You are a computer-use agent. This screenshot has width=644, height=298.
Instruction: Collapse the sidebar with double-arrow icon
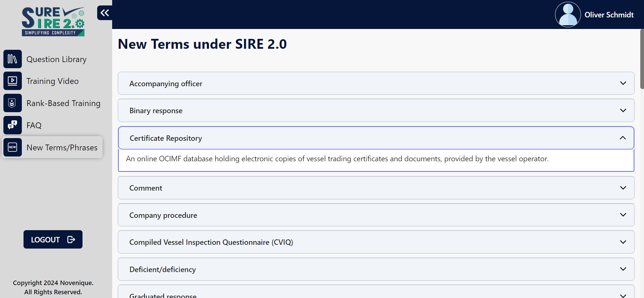pyautogui.click(x=105, y=13)
